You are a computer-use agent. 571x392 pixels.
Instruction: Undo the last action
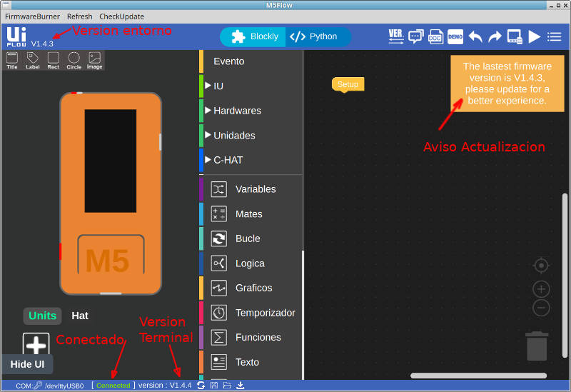tap(475, 37)
